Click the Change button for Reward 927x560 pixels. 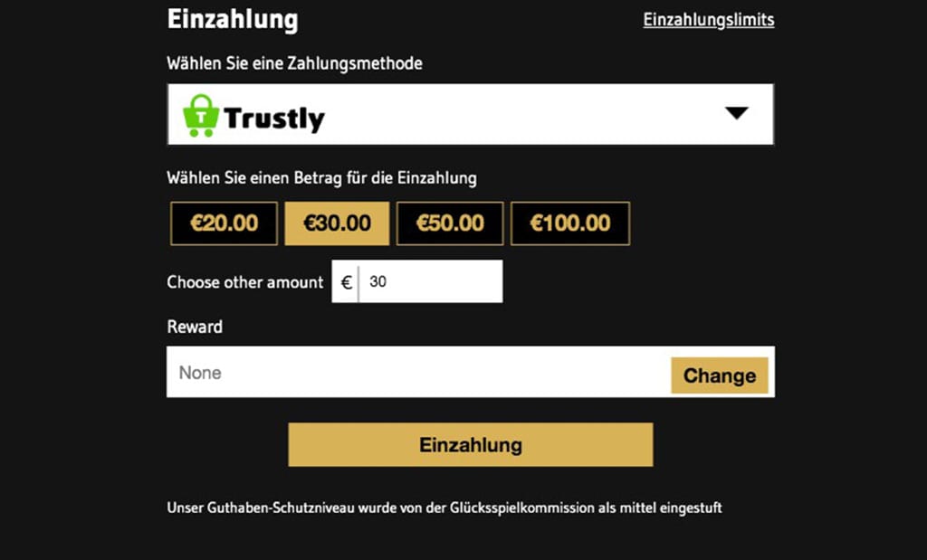(719, 375)
